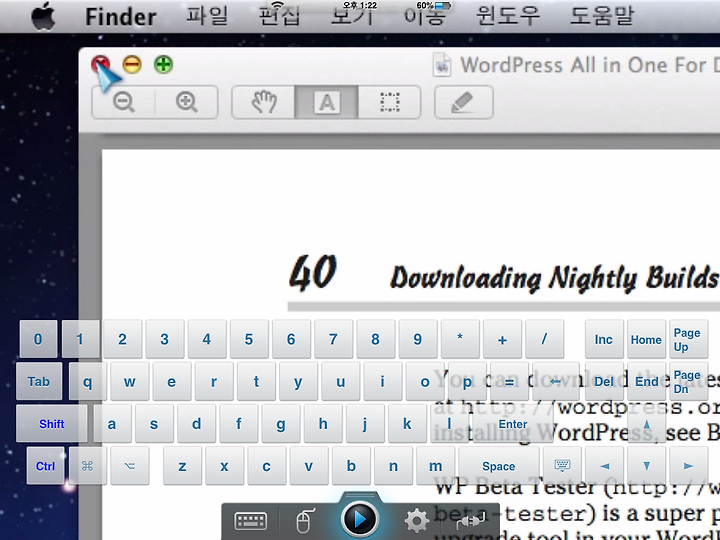The image size is (720, 540).
Task: Tap the k letter key
Action: click(407, 423)
